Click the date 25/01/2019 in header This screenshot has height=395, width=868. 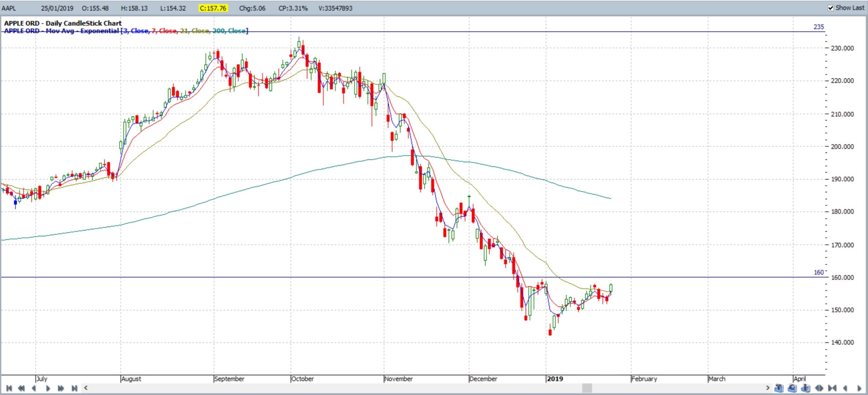coord(57,8)
